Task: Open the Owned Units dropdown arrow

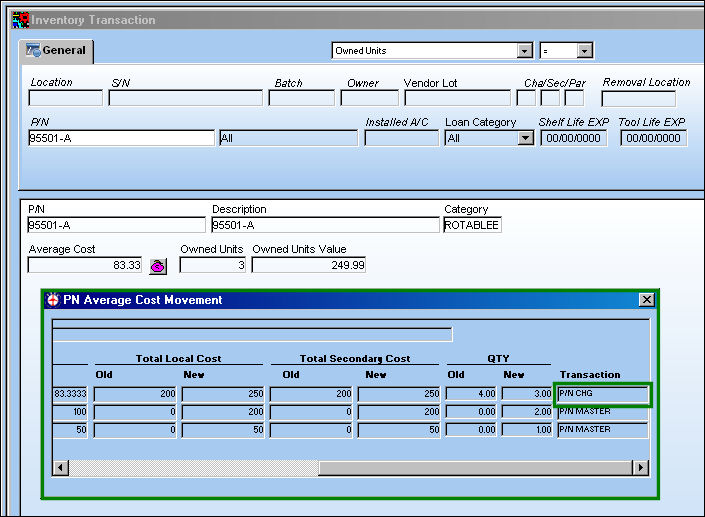Action: pyautogui.click(x=524, y=51)
